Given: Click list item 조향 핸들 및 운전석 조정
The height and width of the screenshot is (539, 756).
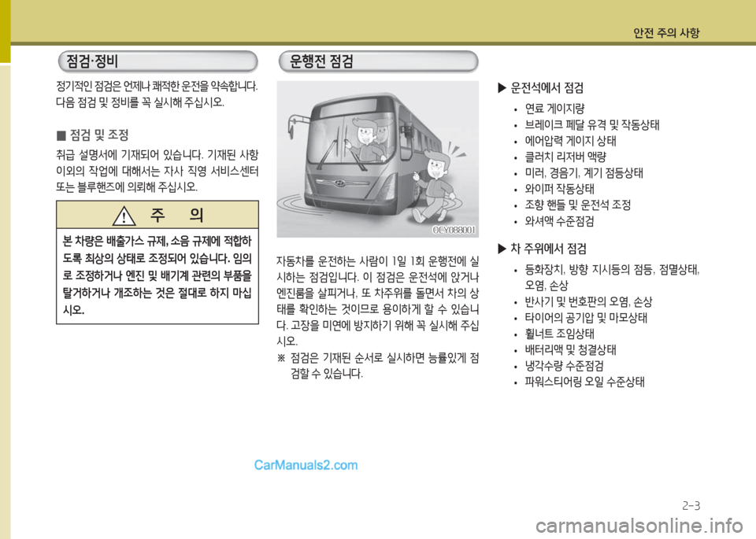Looking at the screenshot, I should (577, 205).
